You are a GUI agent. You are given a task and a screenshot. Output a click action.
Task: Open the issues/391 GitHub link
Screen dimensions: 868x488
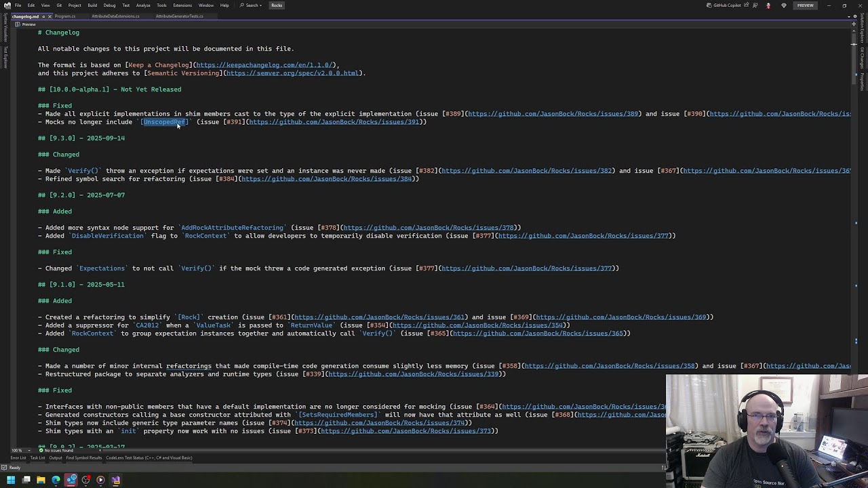pos(334,122)
